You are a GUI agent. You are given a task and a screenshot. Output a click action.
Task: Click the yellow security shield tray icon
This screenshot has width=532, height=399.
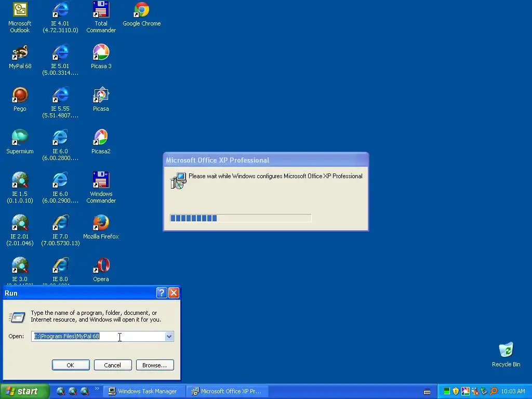(456, 391)
